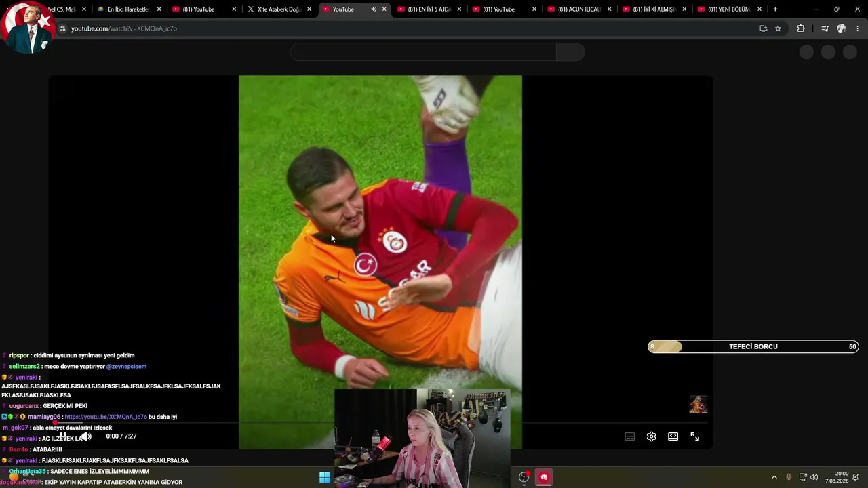Image resolution: width=868 pixels, height=488 pixels.
Task: Open the Chrome profile avatar
Action: (841, 28)
